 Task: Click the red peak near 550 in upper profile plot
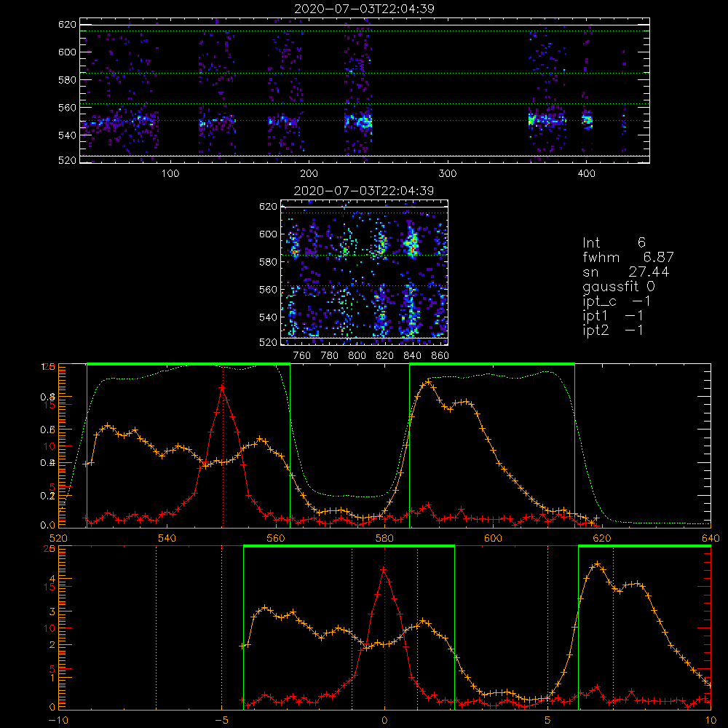click(222, 387)
